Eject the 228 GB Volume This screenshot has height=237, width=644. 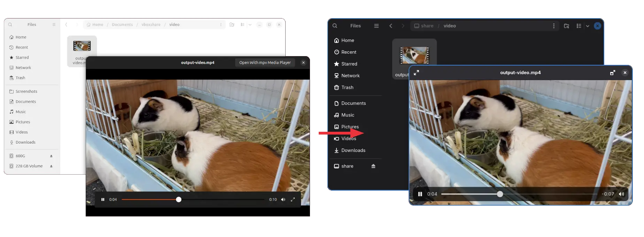(x=51, y=166)
